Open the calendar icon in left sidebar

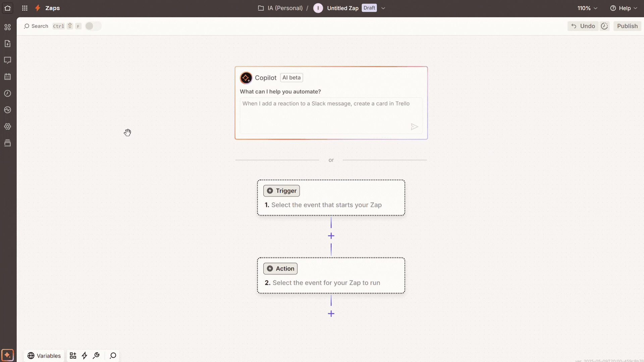(x=7, y=77)
